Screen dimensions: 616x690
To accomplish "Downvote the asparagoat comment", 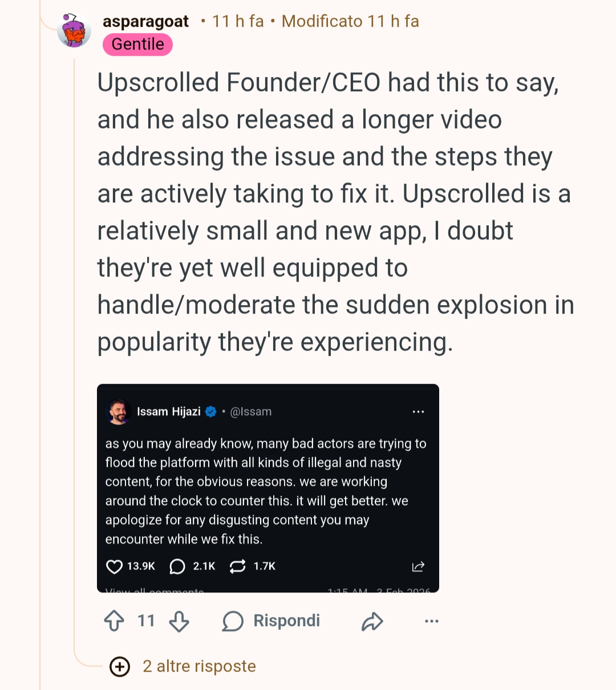I will click(179, 621).
